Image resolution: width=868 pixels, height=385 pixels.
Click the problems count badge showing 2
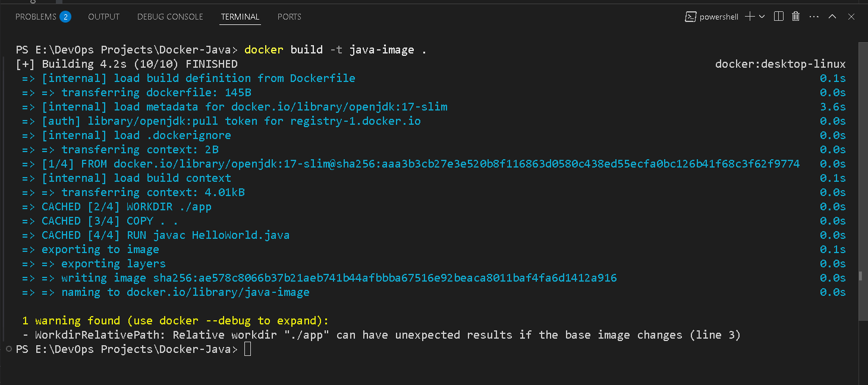[65, 17]
